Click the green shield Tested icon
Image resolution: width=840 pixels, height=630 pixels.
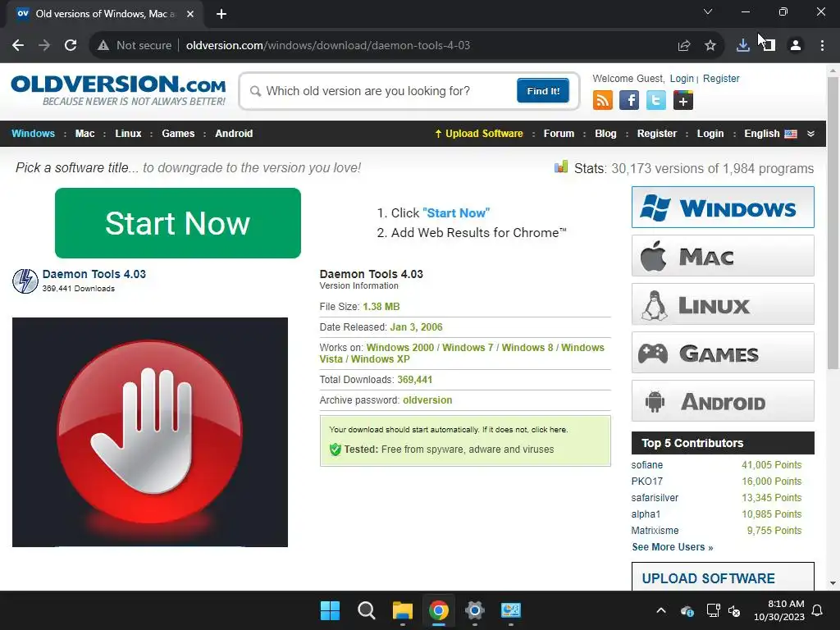[x=336, y=449]
